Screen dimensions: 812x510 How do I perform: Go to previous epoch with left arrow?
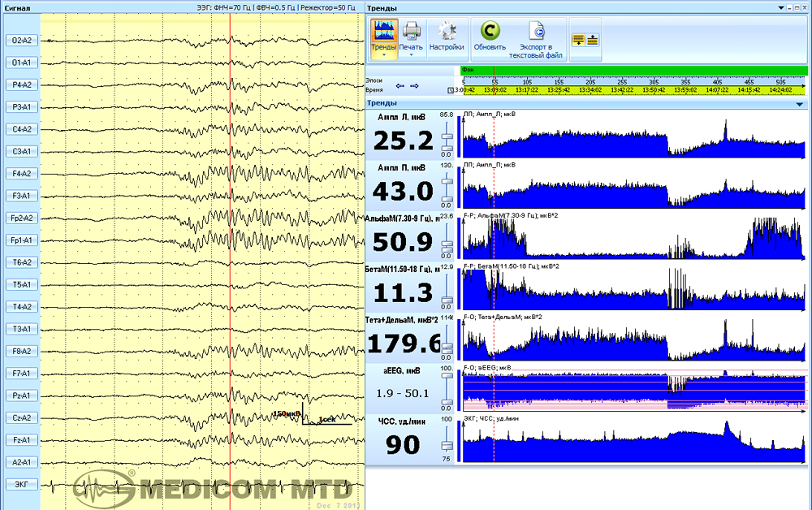point(400,86)
